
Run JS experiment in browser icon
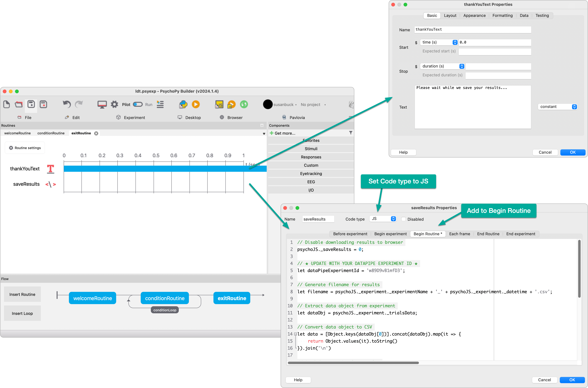pyautogui.click(x=232, y=104)
